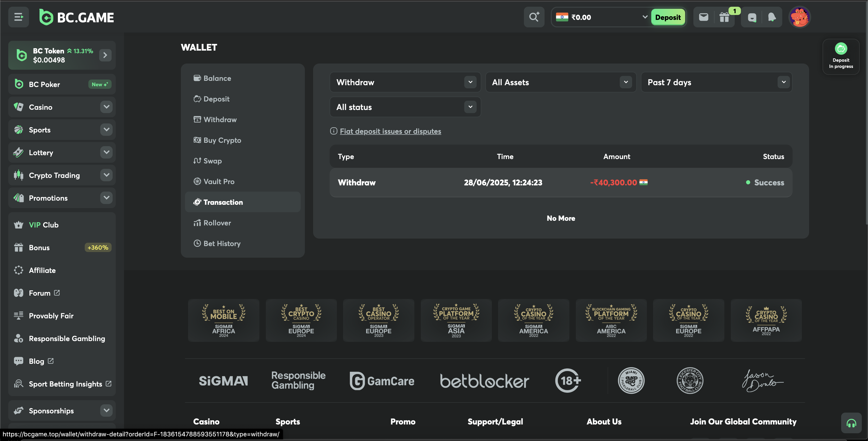Viewport: 868px width, 441px height.
Task: Select the Transaction wallet tab
Action: pyautogui.click(x=243, y=202)
